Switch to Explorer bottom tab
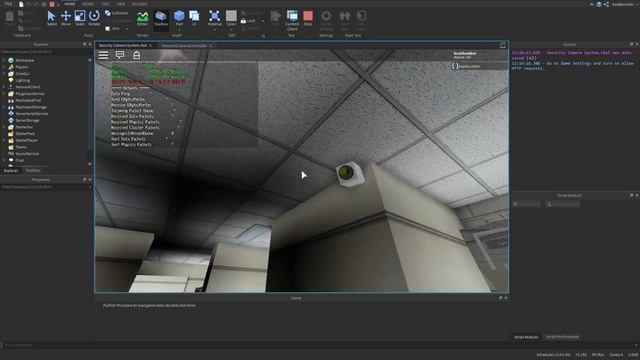640x360 pixels. 11,171
